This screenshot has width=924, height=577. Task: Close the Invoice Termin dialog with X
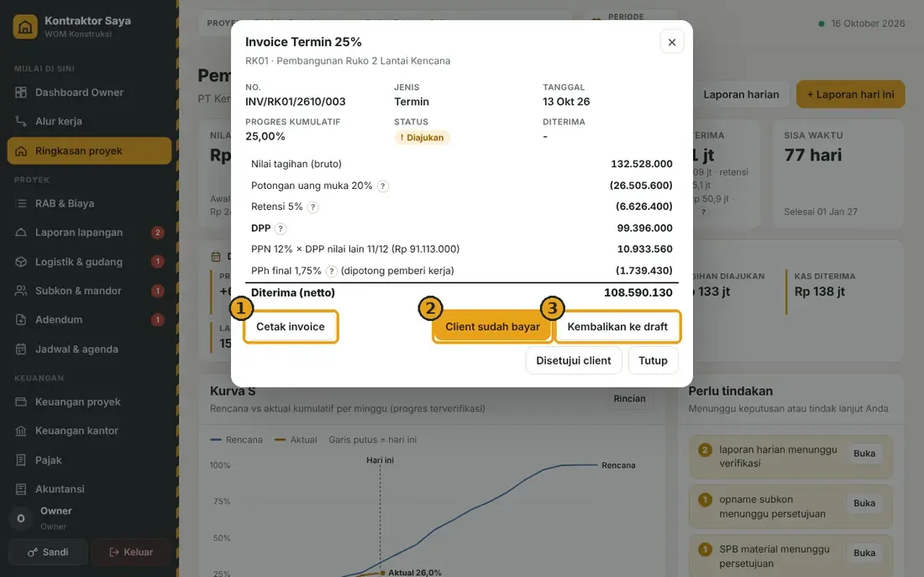coord(671,42)
